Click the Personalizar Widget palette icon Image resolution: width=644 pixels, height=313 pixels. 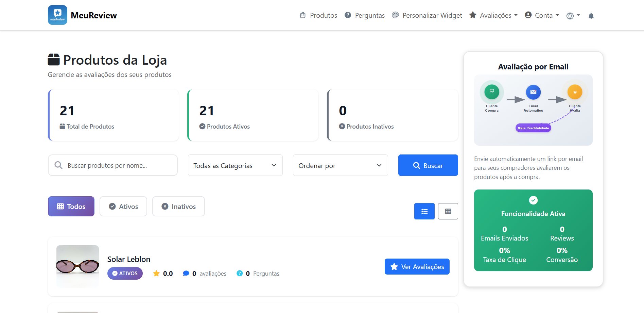(395, 15)
